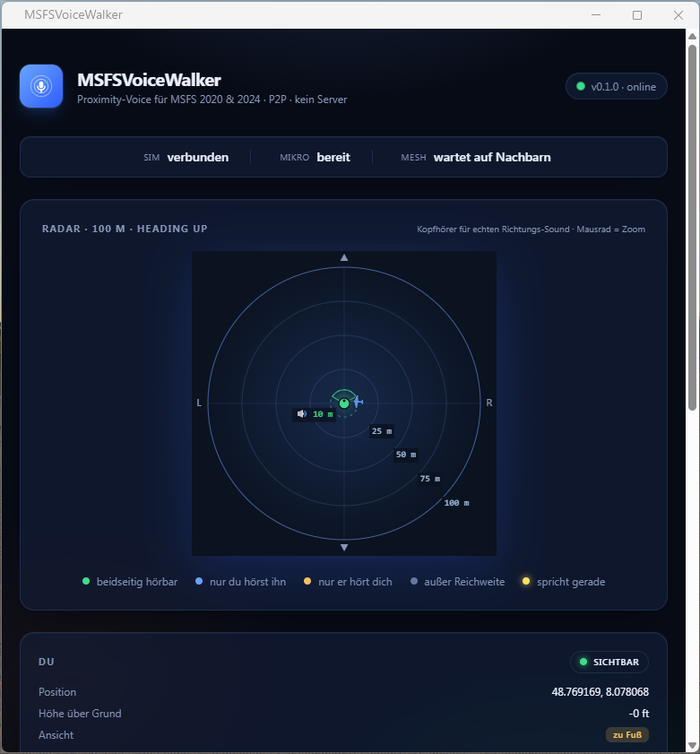Screen dimensions: 700x754
Task: Click SIM verbunden status
Action: click(x=186, y=157)
